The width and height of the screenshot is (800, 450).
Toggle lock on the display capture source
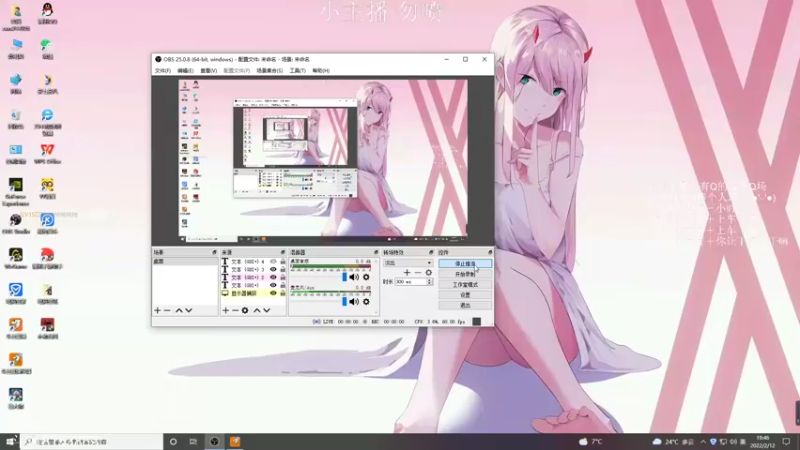pos(283,293)
